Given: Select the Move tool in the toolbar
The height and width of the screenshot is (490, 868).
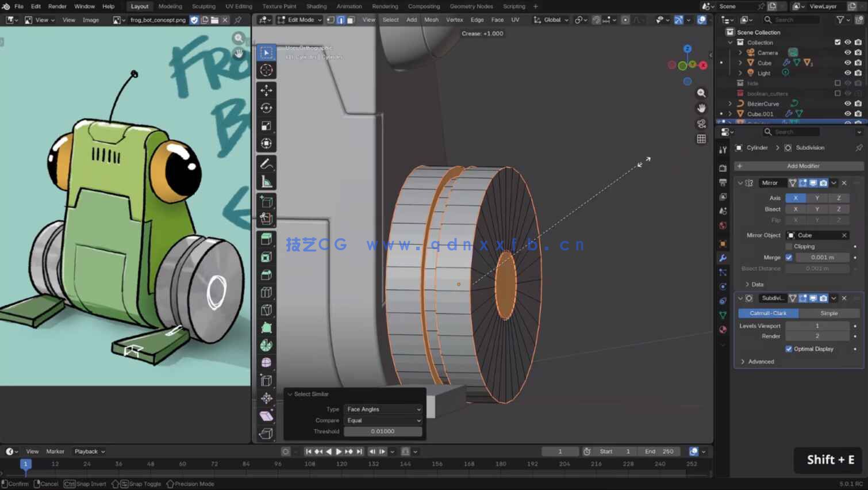Looking at the screenshot, I should [266, 90].
